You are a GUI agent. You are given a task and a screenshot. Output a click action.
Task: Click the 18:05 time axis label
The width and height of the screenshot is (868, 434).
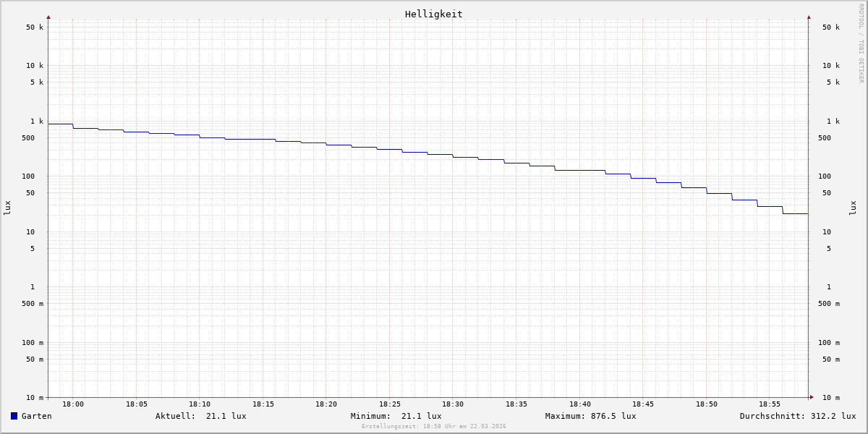point(137,404)
